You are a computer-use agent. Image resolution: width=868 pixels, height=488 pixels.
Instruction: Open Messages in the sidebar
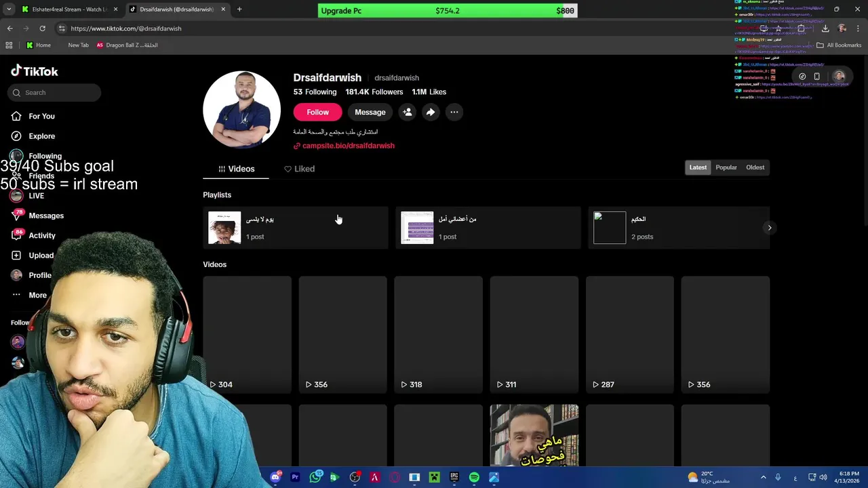pos(38,216)
